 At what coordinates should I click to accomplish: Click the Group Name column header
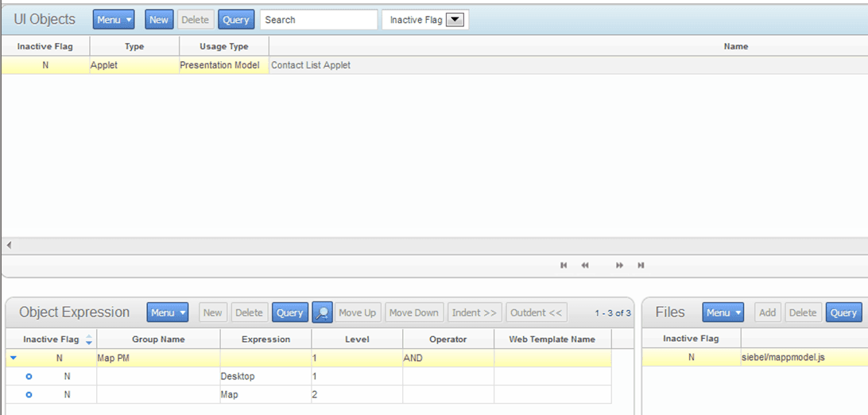158,339
